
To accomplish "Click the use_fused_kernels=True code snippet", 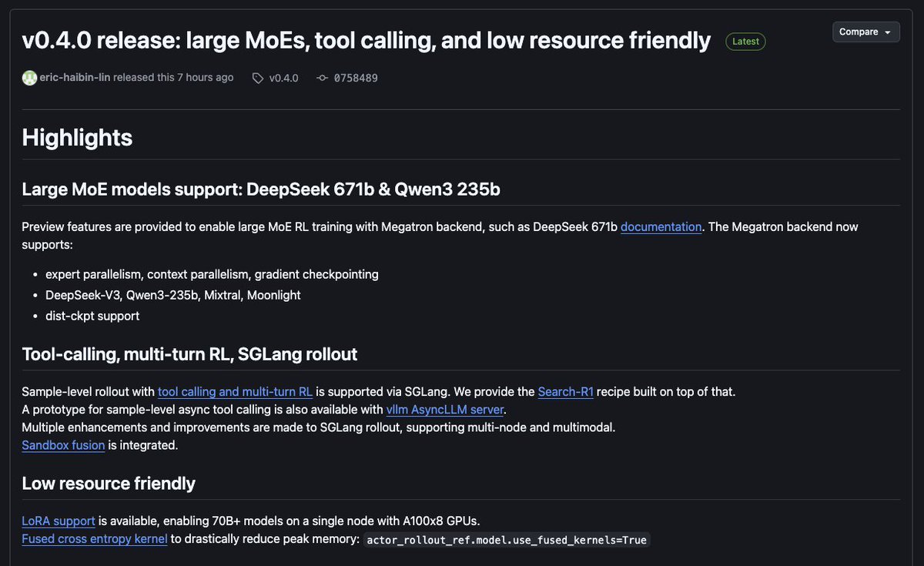I will point(507,540).
